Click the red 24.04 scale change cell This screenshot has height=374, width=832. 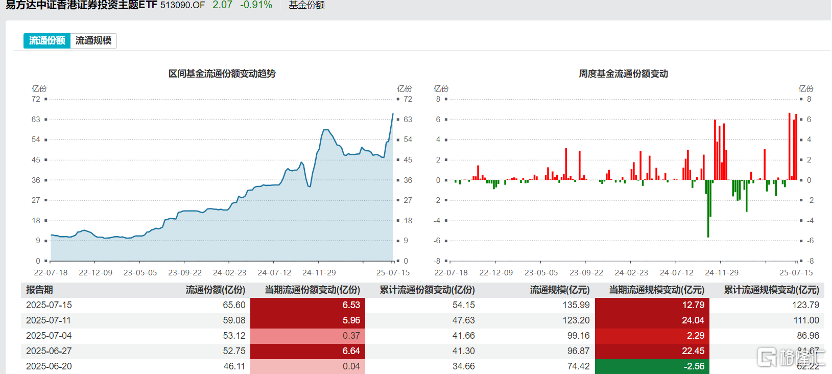click(x=652, y=320)
